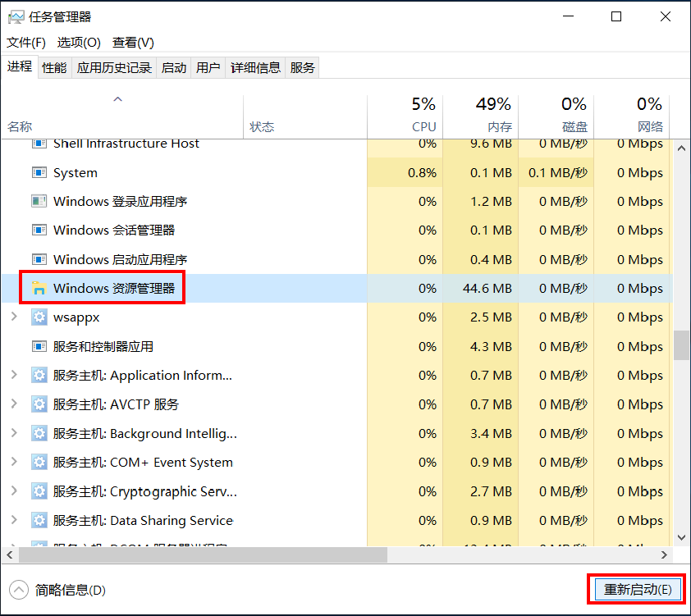Click the 重新启动(E) button
Screen dimensions: 691x616
638,590
